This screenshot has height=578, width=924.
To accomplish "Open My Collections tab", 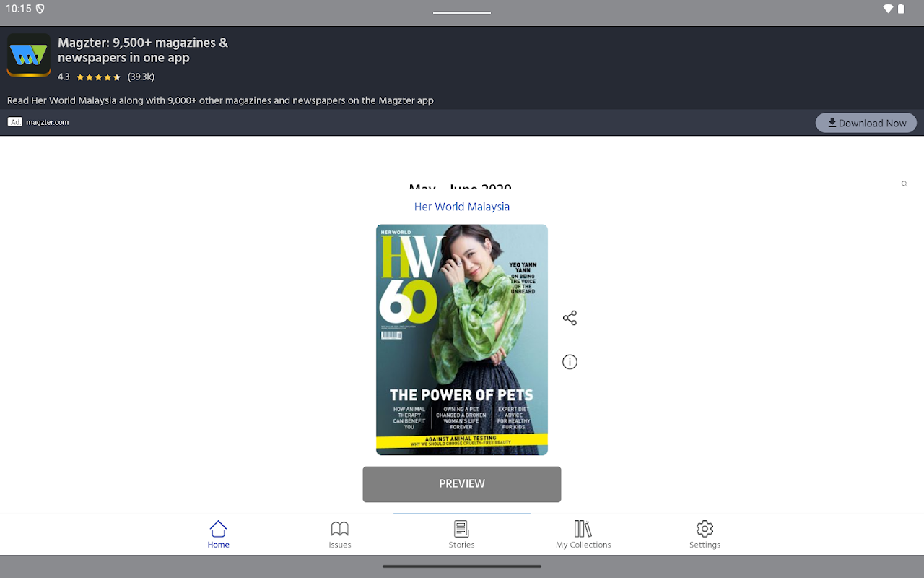I will 583,535.
